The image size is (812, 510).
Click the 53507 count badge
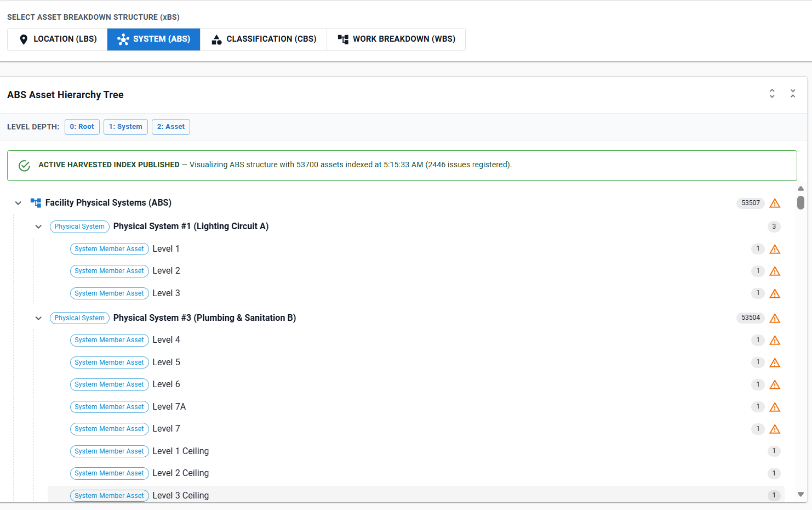click(751, 203)
